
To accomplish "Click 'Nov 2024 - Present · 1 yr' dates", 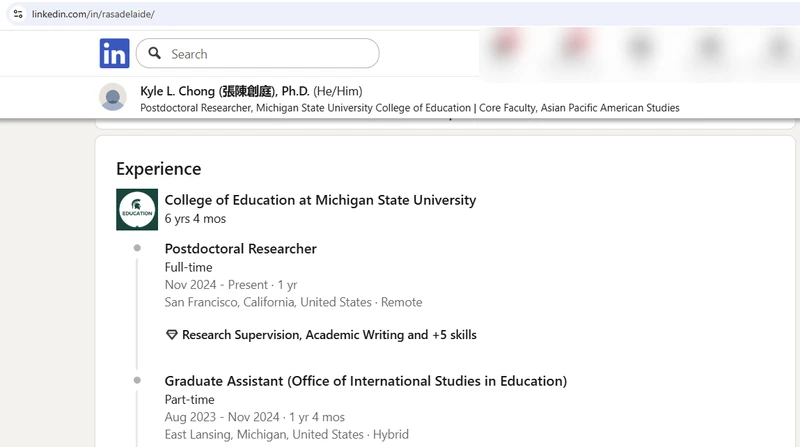I will tap(231, 285).
